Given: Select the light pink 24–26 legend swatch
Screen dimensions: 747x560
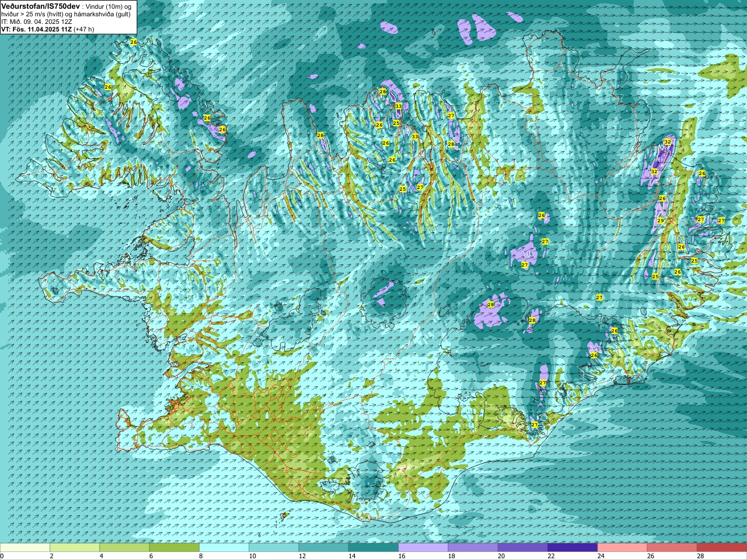Looking at the screenshot, I should [x=623, y=548].
